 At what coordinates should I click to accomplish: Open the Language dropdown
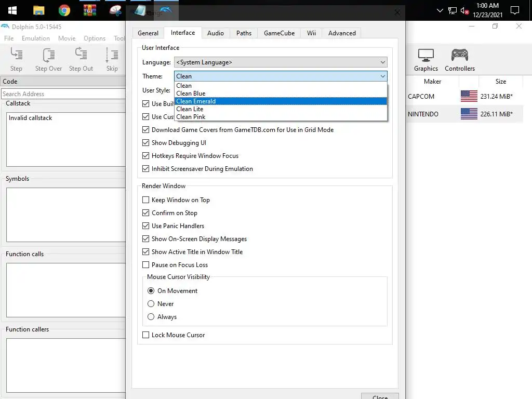[x=281, y=62]
